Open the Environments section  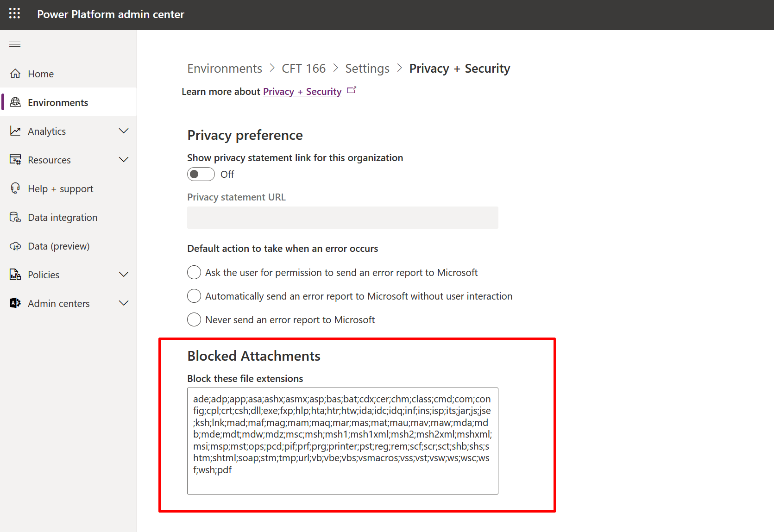click(58, 102)
